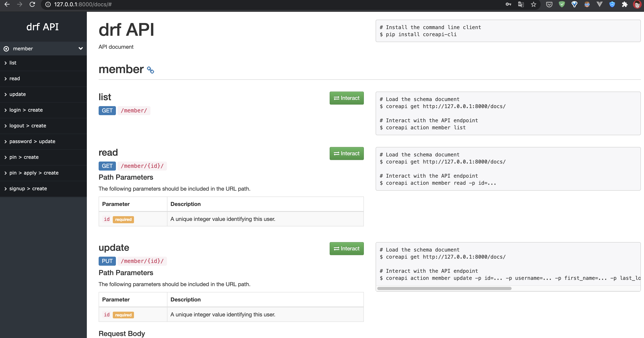Click the member section anchor link icon
Viewport: 644px width, 338px height.
pyautogui.click(x=150, y=70)
